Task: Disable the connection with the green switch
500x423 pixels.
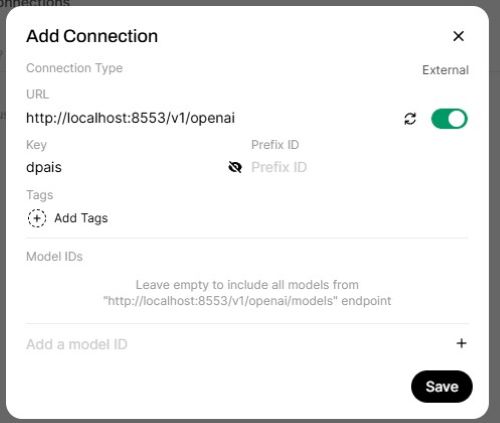Action: pyautogui.click(x=449, y=119)
